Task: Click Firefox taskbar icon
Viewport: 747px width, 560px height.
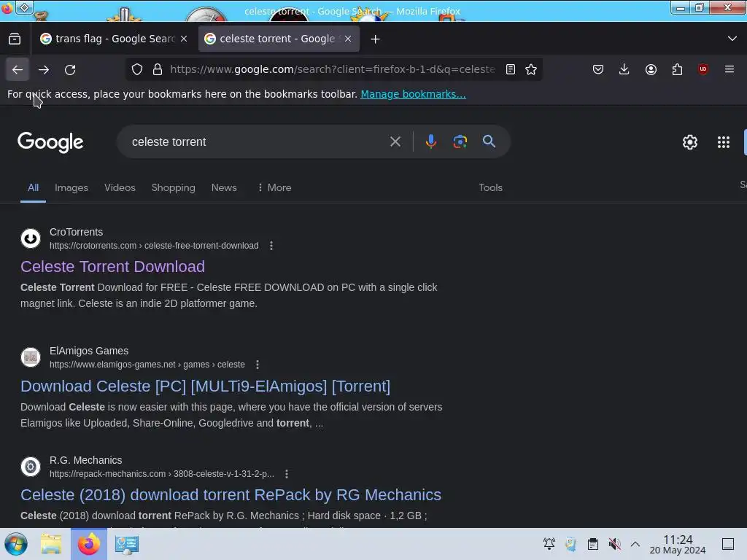Action: (89, 544)
